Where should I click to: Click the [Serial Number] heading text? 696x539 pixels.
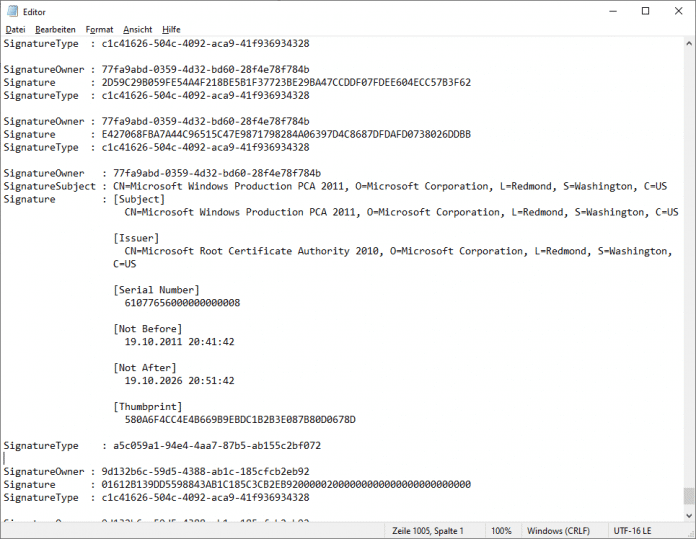click(156, 290)
